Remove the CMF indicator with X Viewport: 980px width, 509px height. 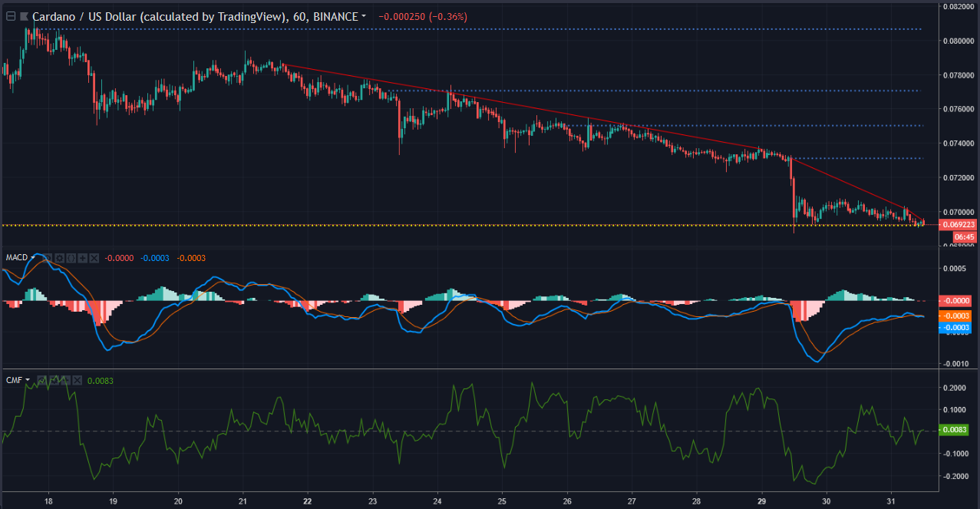[x=77, y=380]
